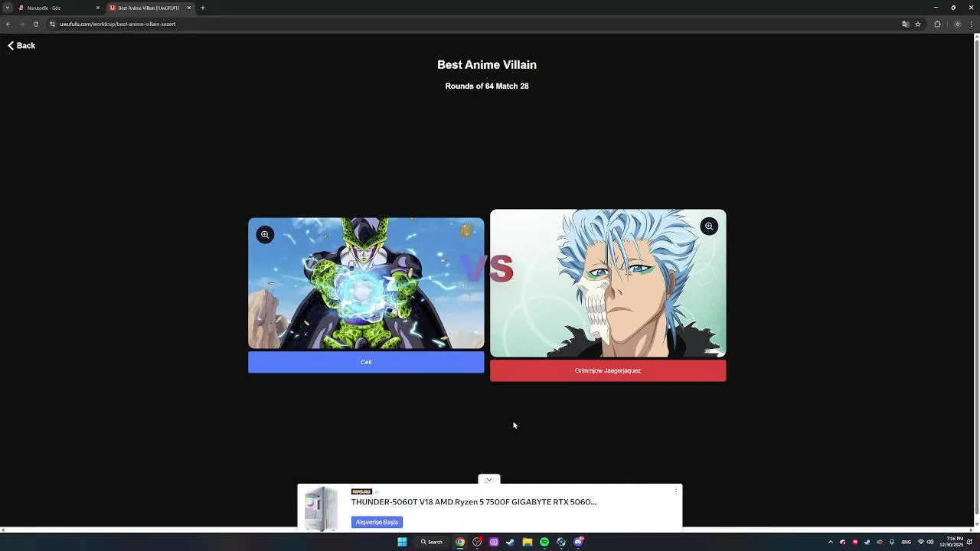View site information icon in address bar

[53, 24]
